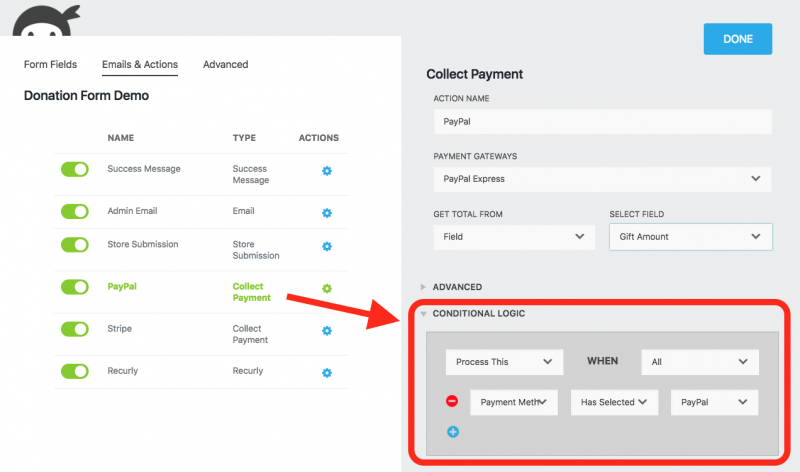Viewport: 800px width, 472px height.
Task: Click the DONE button
Action: click(738, 39)
